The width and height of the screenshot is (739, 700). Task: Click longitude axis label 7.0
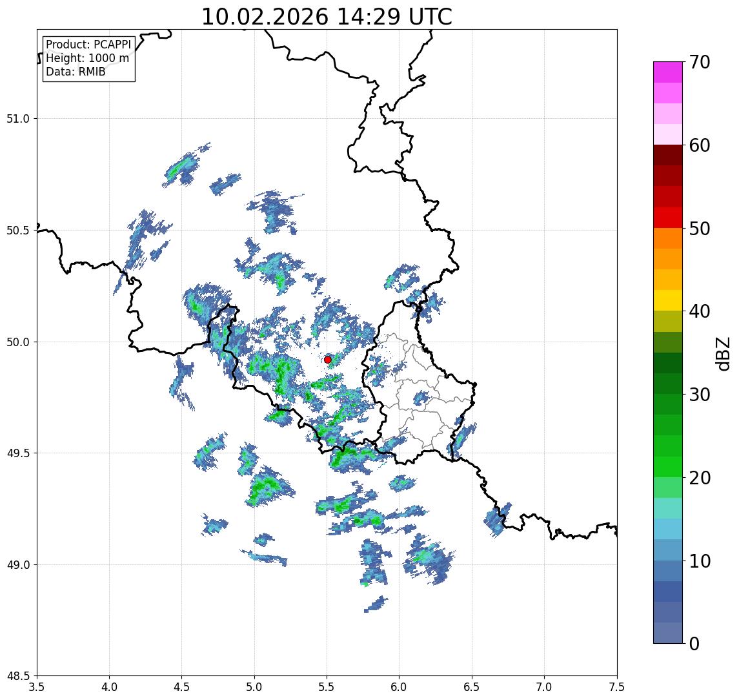click(x=544, y=687)
